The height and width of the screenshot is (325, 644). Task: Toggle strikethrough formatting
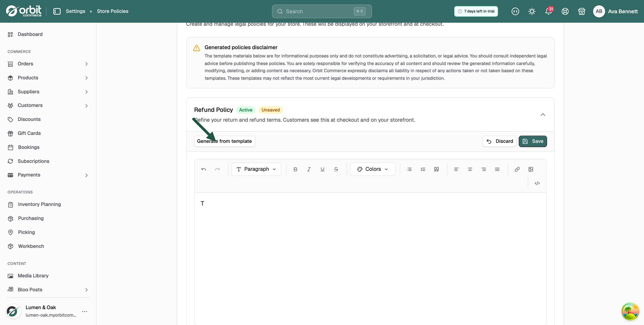[x=336, y=169]
